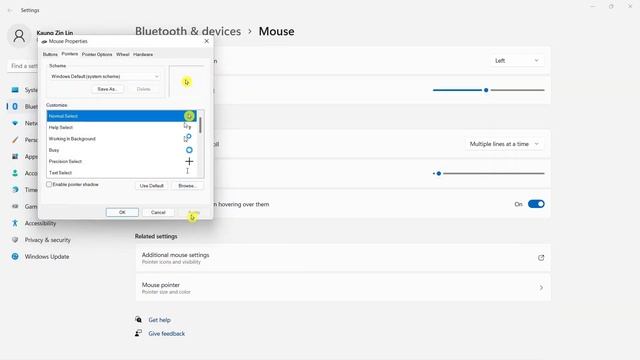Click the Save As button

click(107, 89)
